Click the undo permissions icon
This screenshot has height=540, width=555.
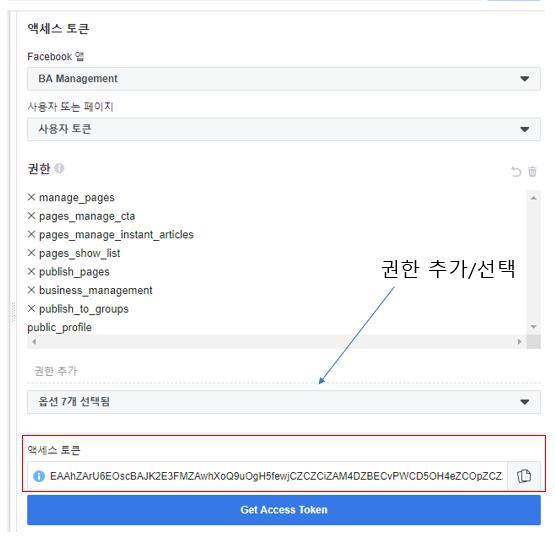click(x=516, y=172)
